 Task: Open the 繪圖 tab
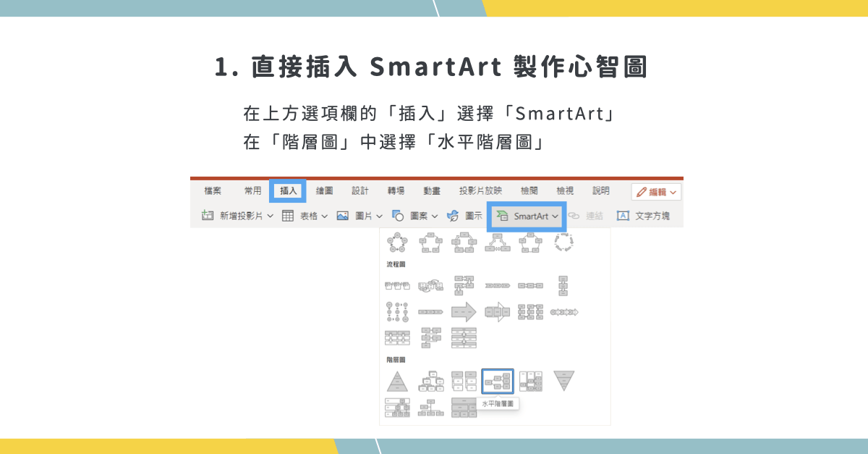[x=324, y=191]
